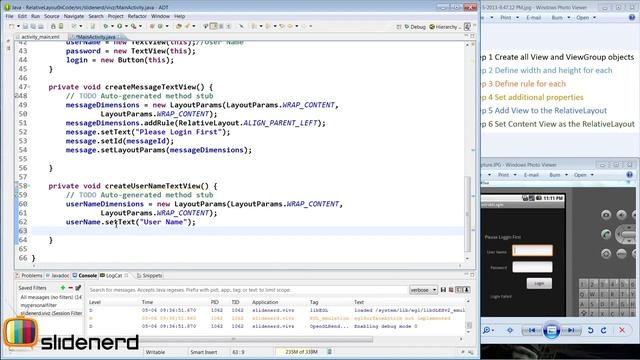The image size is (640, 360).
Task: Select the MainActivity.java editor tab
Action: (96, 37)
